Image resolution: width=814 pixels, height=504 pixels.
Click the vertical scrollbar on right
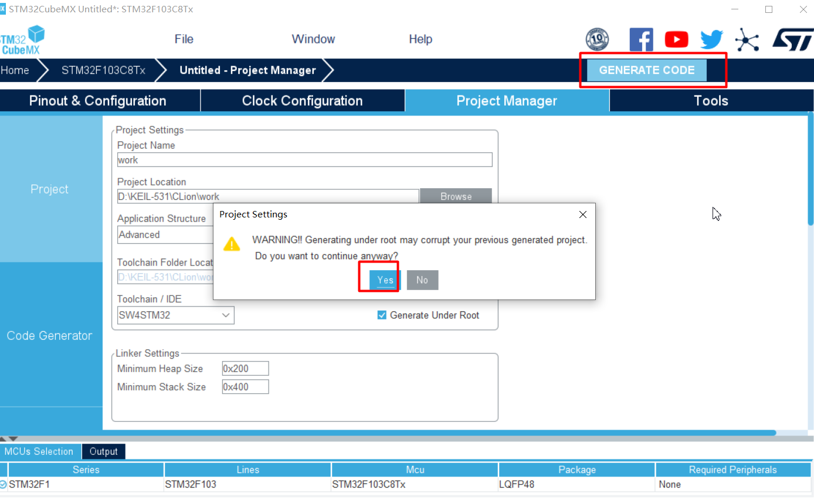[810, 169]
